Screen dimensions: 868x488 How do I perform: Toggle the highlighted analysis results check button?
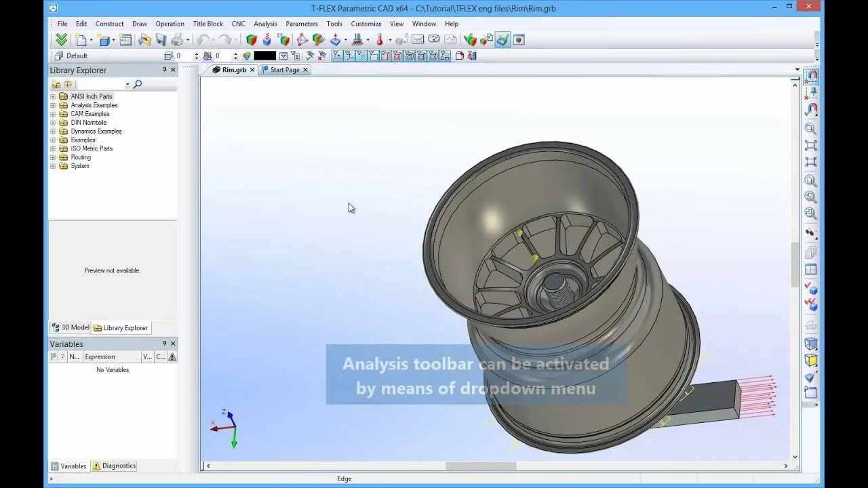coord(502,39)
